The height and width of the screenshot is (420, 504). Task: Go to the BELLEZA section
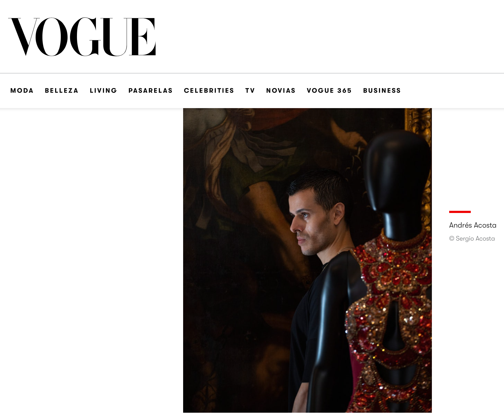coord(62,91)
